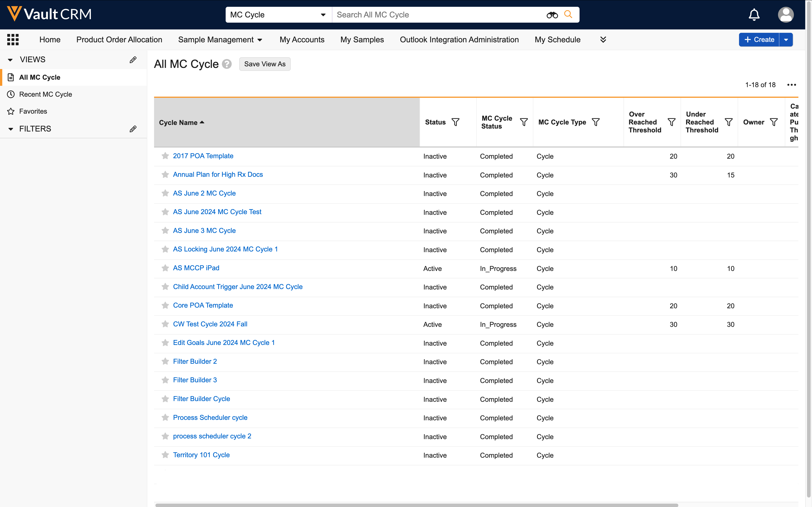Click the orange magnifier search icon
The width and height of the screenshot is (812, 507).
pos(568,14)
